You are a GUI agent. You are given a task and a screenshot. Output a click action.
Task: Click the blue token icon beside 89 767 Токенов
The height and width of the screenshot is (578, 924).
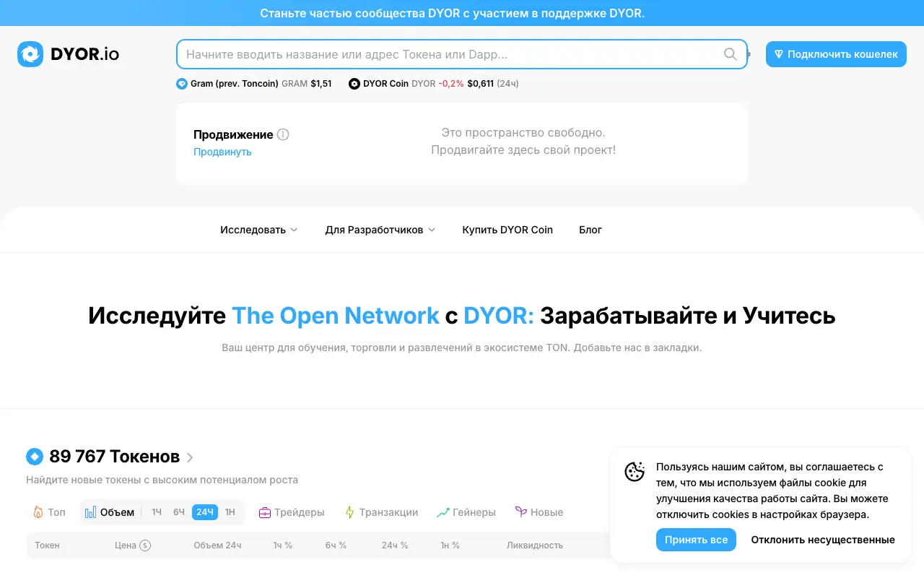pos(35,457)
